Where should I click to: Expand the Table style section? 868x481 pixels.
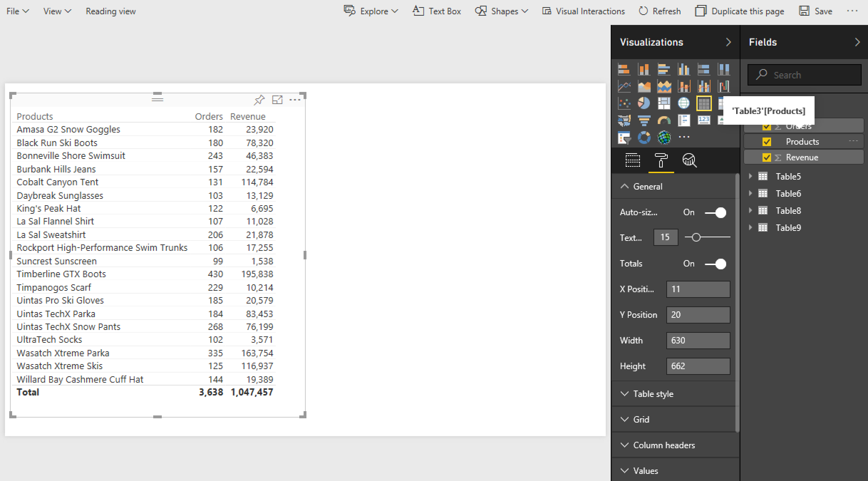(653, 394)
